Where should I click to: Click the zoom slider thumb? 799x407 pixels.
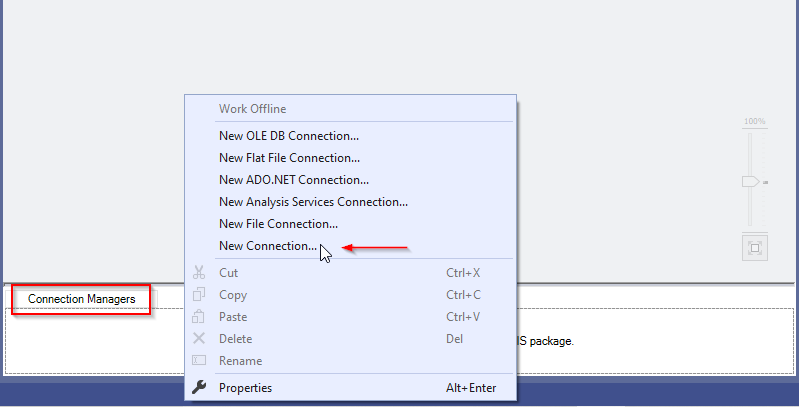point(750,182)
